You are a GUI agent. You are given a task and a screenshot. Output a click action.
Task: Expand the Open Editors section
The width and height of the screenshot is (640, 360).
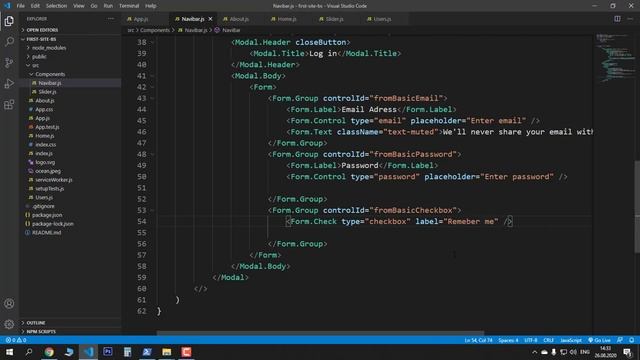pyautogui.click(x=41, y=30)
